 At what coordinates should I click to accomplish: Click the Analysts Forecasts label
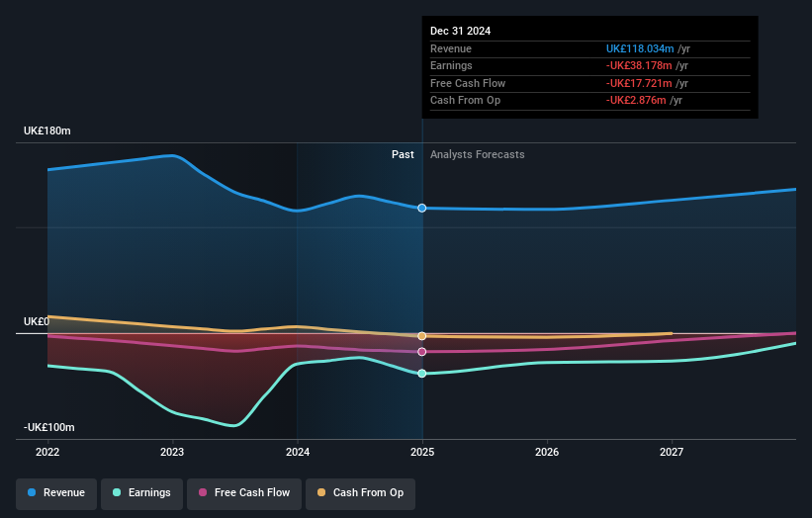click(478, 155)
